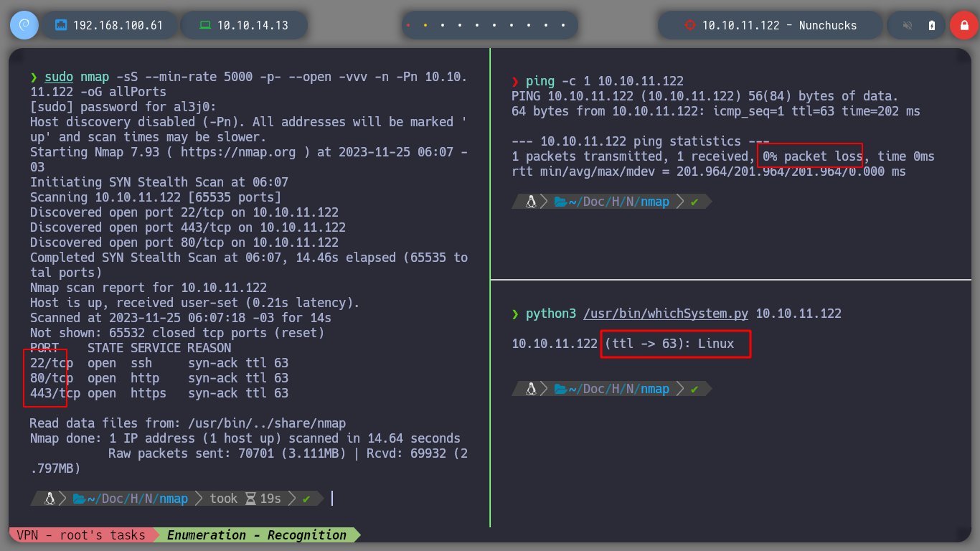Click the red target crosshair icon
The image size is (980, 551).
pos(689,25)
